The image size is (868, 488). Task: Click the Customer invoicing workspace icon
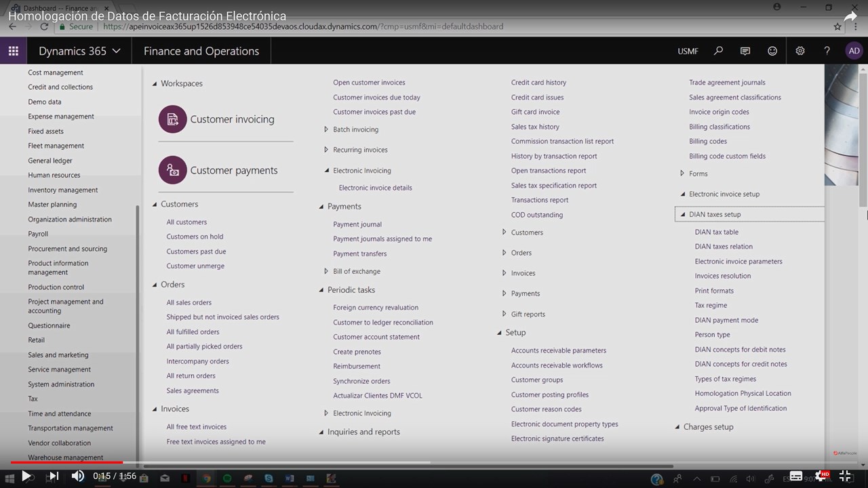173,119
